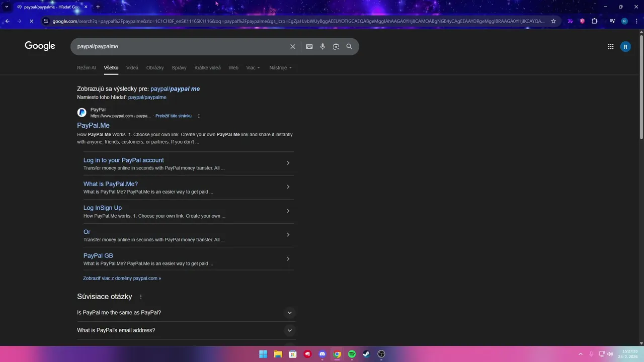644x362 pixels.
Task: Select the Obrázky images tab
Action: [155, 68]
